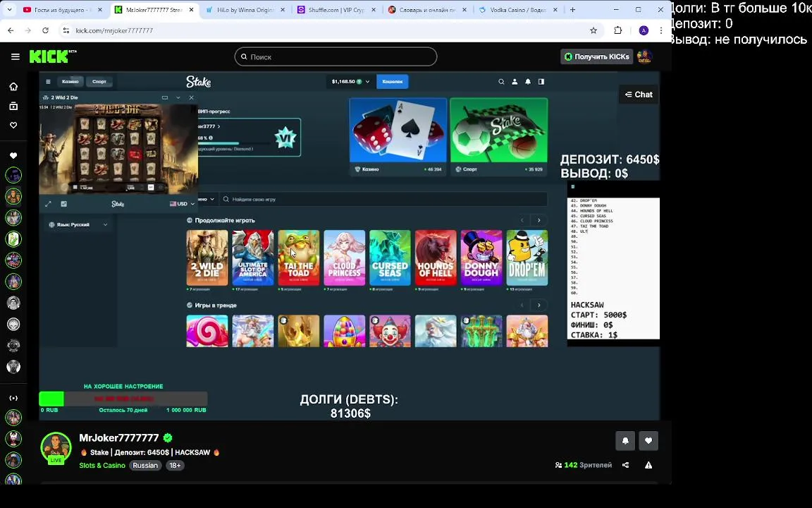Viewport: 812px width, 508px height.
Task: Report stream with warning triangle icon
Action: [x=648, y=465]
